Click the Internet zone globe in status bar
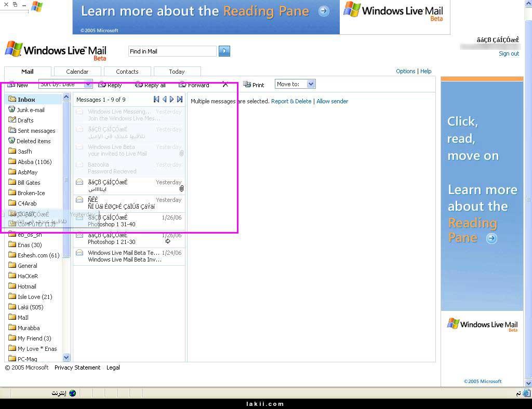Screen dimensions: 532x409 [72, 393]
